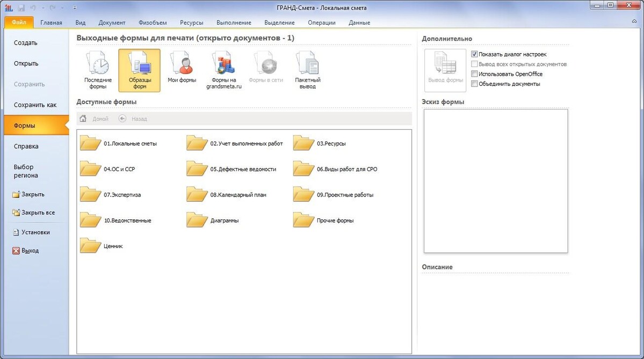Image resolution: width=644 pixels, height=359 pixels.
Task: Click the Назад back arrow icon
Action: pyautogui.click(x=122, y=119)
